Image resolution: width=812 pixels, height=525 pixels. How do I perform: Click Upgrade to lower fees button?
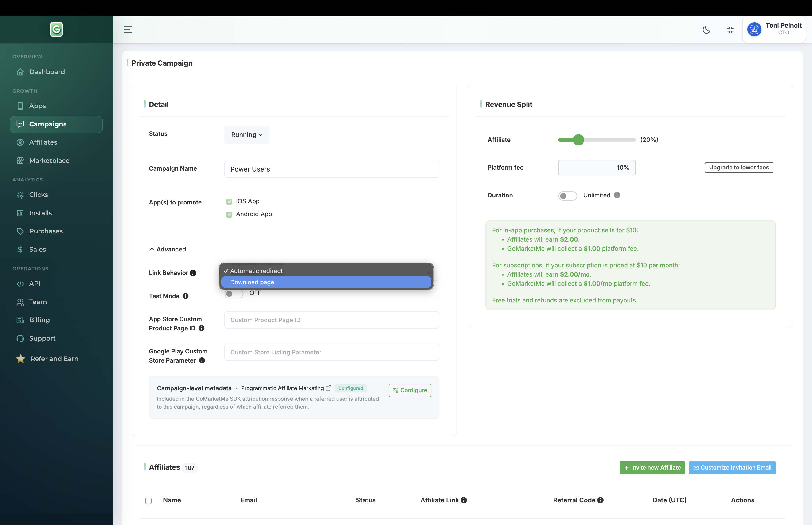739,167
